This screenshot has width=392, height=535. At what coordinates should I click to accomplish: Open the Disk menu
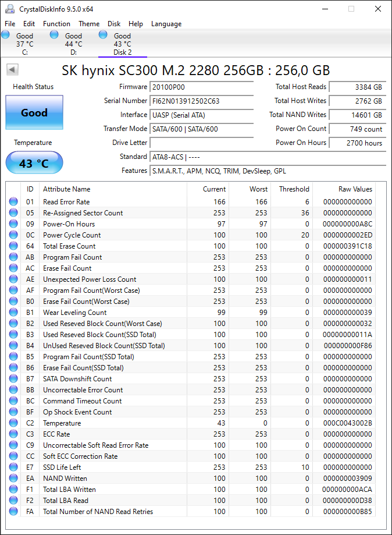tap(114, 23)
